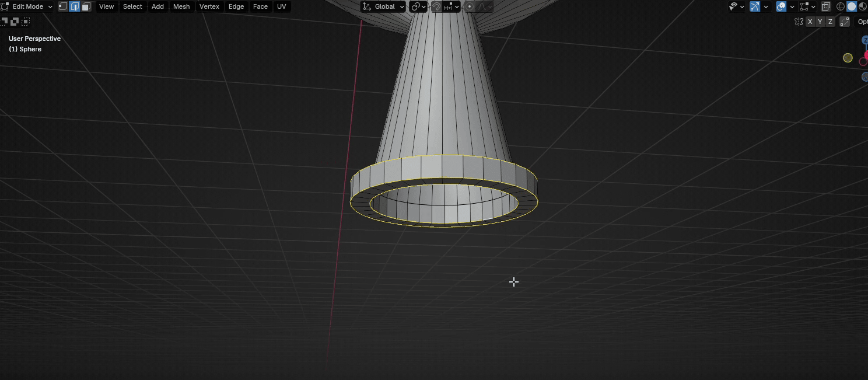Viewport: 868px width, 380px height.
Task: Toggle X-Ray view
Action: pyautogui.click(x=825, y=6)
